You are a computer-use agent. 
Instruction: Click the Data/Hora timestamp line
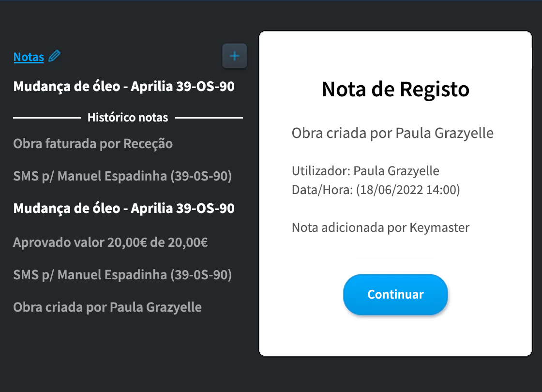pos(376,190)
